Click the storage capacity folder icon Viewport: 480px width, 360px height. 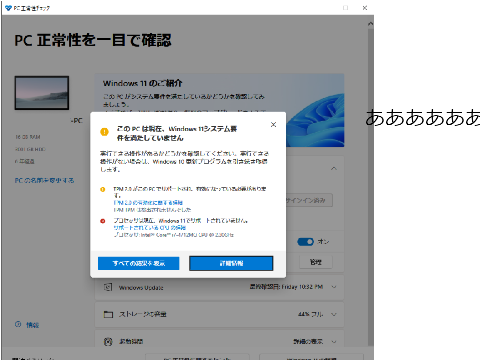pos(108,314)
